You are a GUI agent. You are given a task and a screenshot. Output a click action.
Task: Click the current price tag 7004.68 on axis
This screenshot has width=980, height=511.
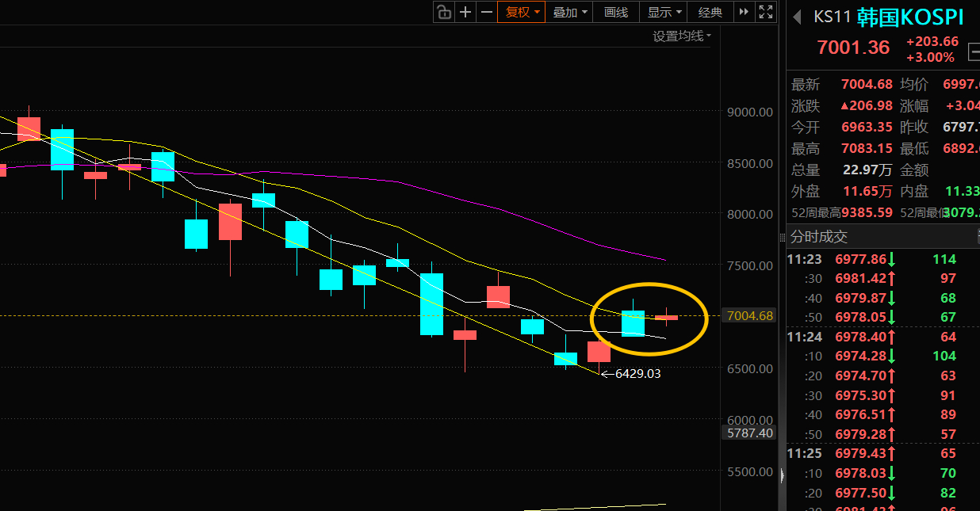pos(749,316)
